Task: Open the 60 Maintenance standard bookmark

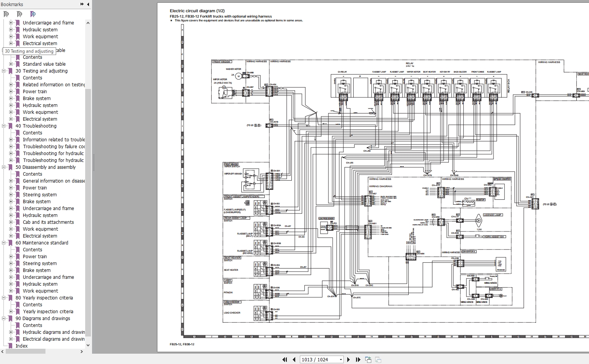Action: pyautogui.click(x=42, y=243)
